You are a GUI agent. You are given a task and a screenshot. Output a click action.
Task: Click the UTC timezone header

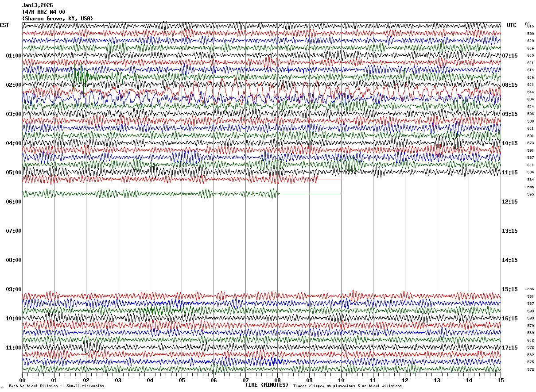click(x=512, y=25)
